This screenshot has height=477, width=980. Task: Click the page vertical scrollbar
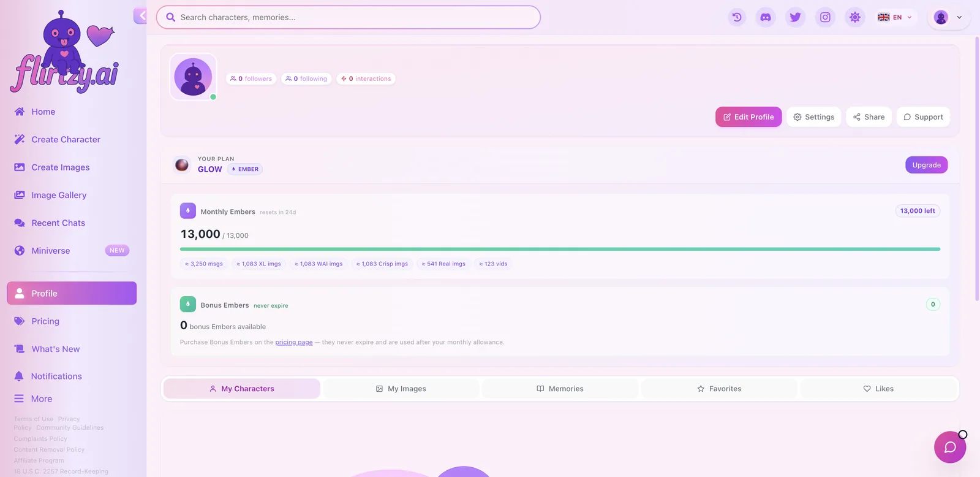coord(977,169)
